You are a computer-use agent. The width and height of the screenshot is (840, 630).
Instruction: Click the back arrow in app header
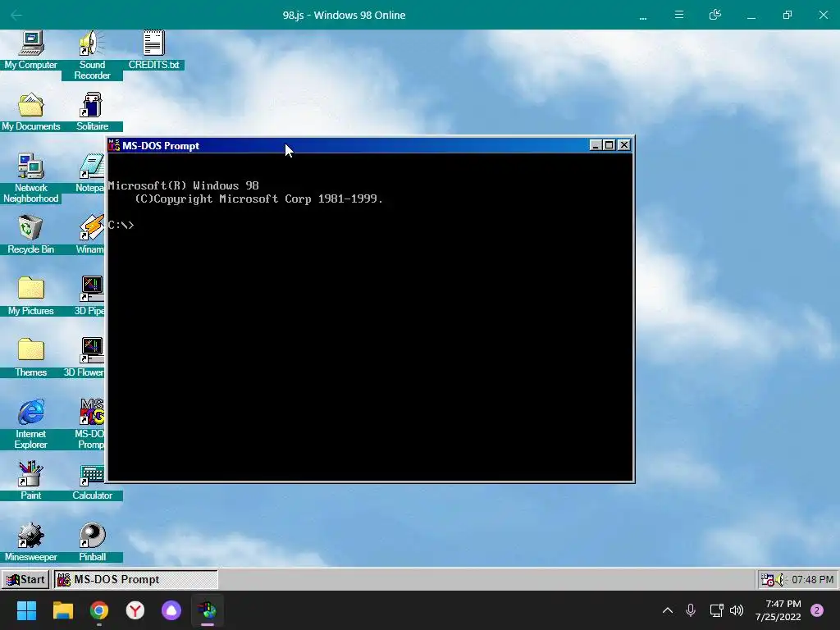click(x=16, y=15)
